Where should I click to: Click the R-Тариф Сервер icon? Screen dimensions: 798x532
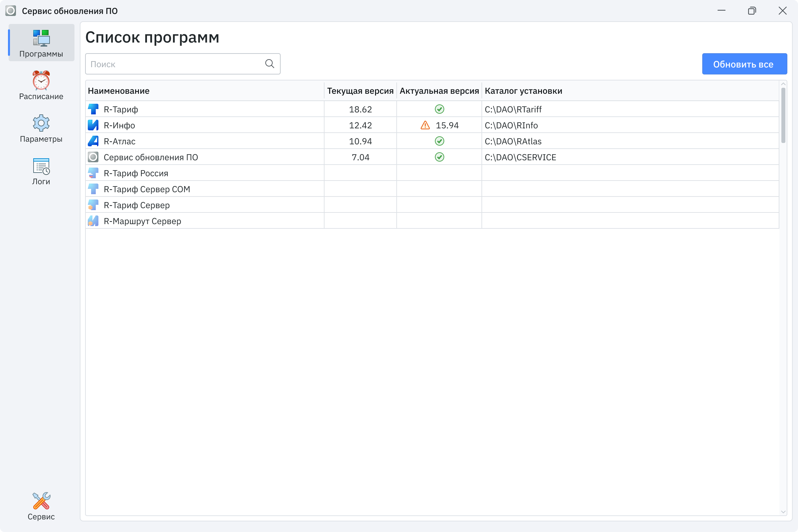click(x=93, y=205)
